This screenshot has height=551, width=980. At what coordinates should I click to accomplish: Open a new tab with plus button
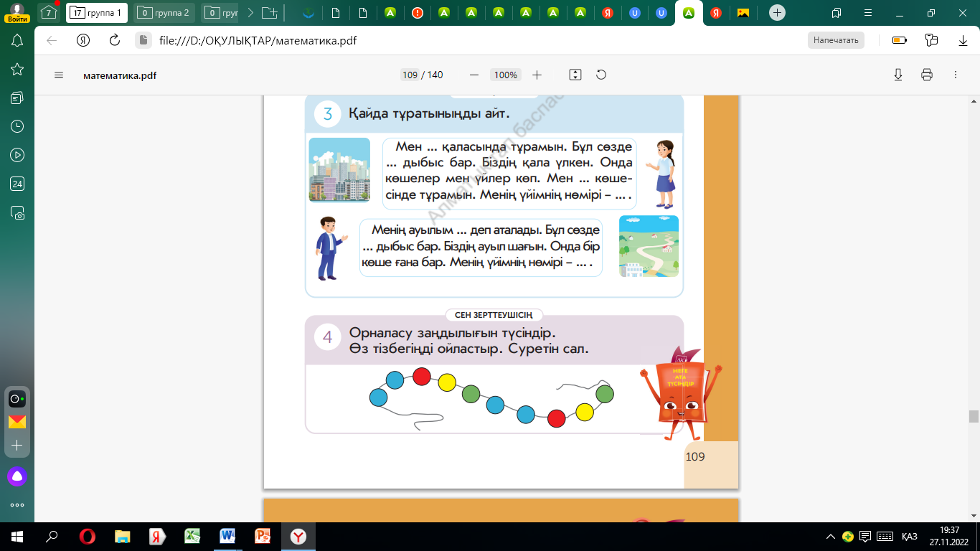pos(776,13)
